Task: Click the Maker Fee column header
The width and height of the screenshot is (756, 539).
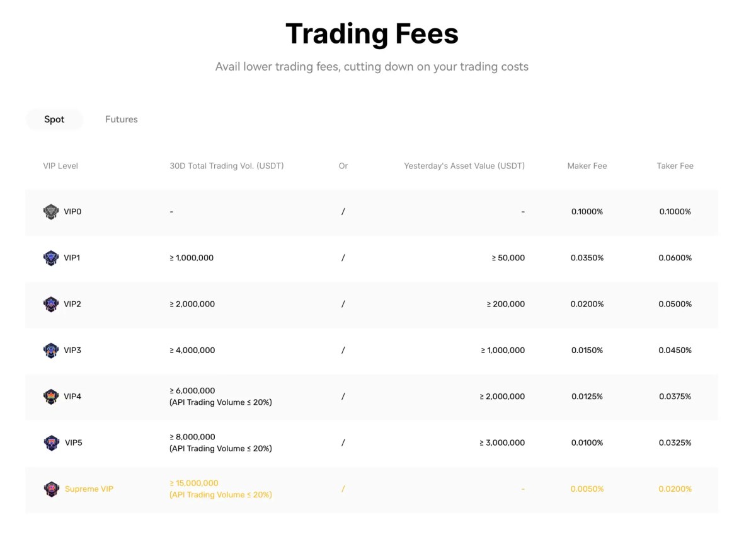Action: point(587,166)
